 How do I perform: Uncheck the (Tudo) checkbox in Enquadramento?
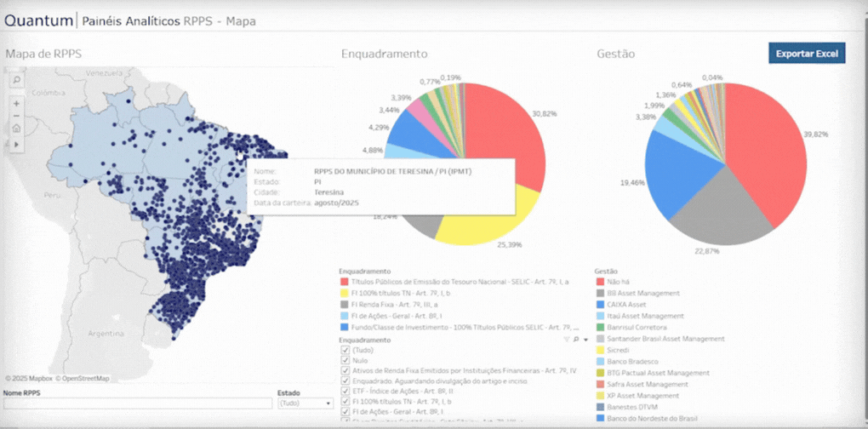pyautogui.click(x=344, y=349)
